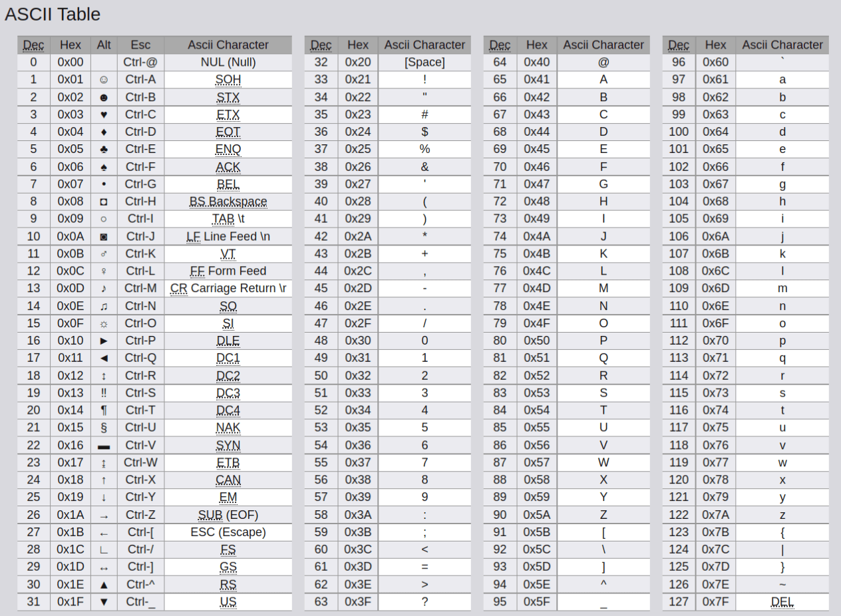841x616 pixels.
Task: Select the play triangle icon for DLE
Action: pos(104,340)
